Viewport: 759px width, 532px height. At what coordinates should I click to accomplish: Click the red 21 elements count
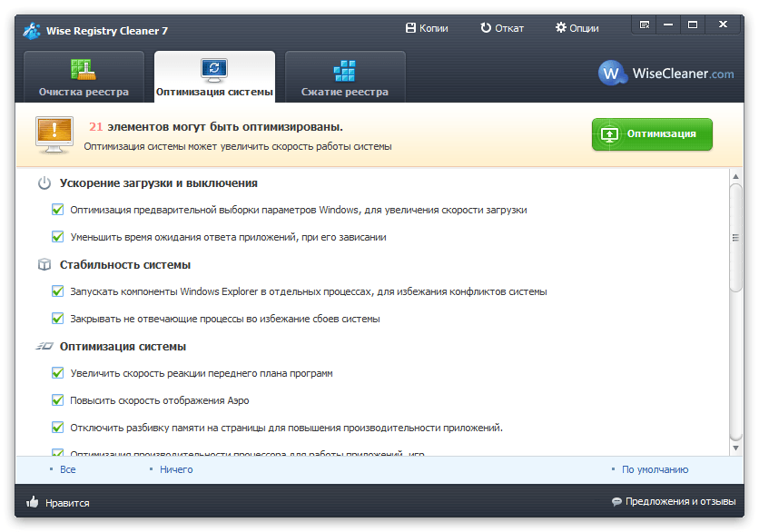click(x=96, y=127)
